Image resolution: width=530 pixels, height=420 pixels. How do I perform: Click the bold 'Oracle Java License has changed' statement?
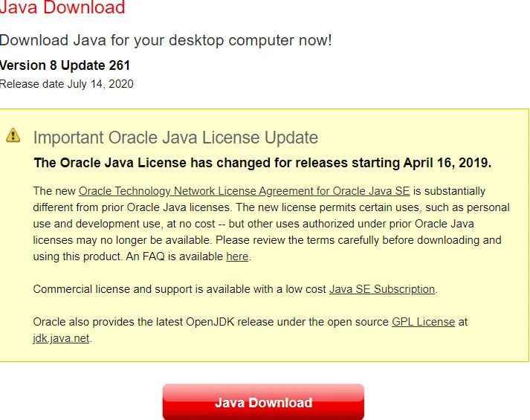[x=262, y=163]
